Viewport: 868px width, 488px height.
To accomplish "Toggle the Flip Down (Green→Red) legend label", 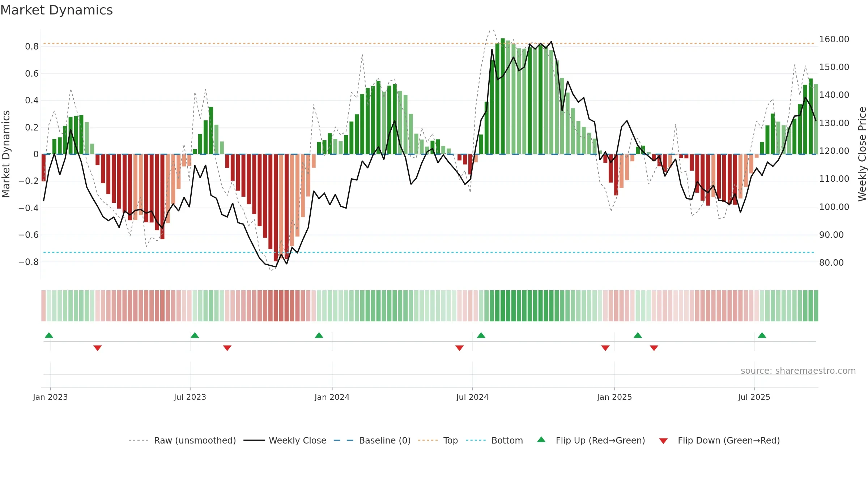I will [729, 440].
